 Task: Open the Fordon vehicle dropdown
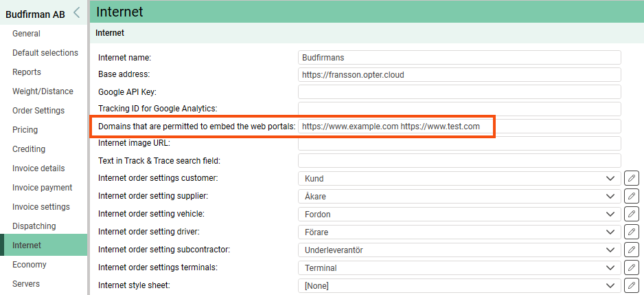point(459,215)
